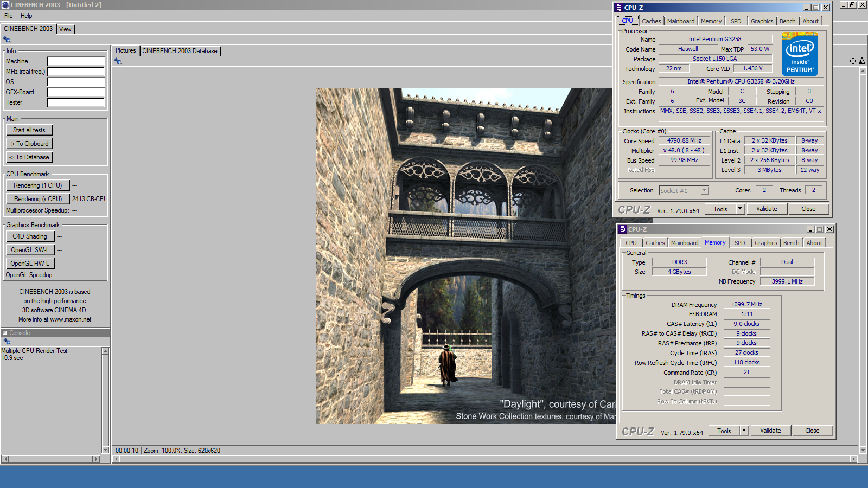Click Validate in upper CPU-Z window
The height and width of the screenshot is (488, 868).
click(x=767, y=209)
